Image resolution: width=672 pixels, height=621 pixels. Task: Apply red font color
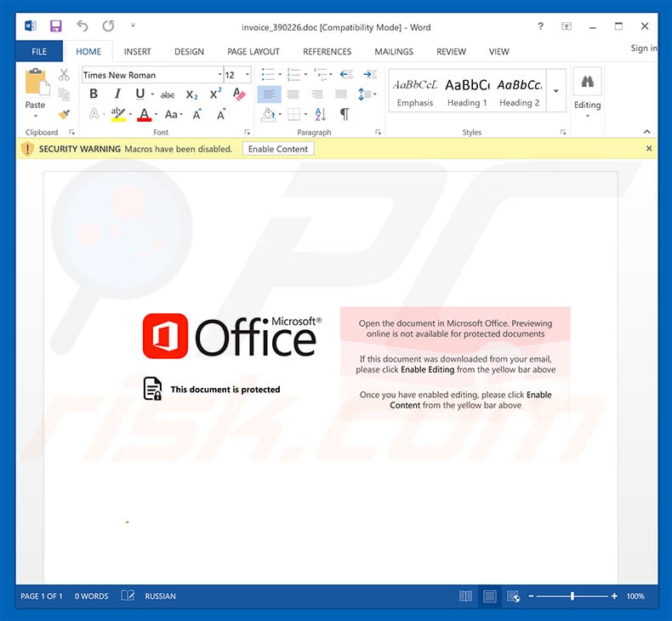point(144,114)
